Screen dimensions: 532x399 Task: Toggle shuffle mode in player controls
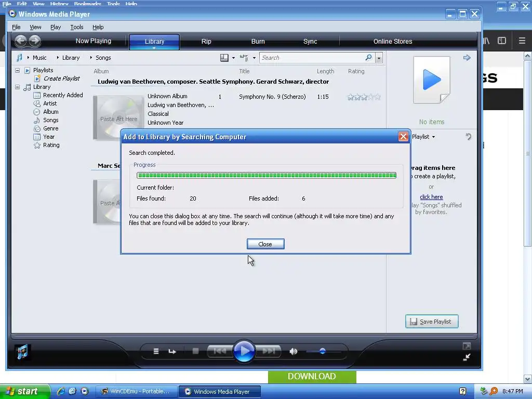pos(156,351)
